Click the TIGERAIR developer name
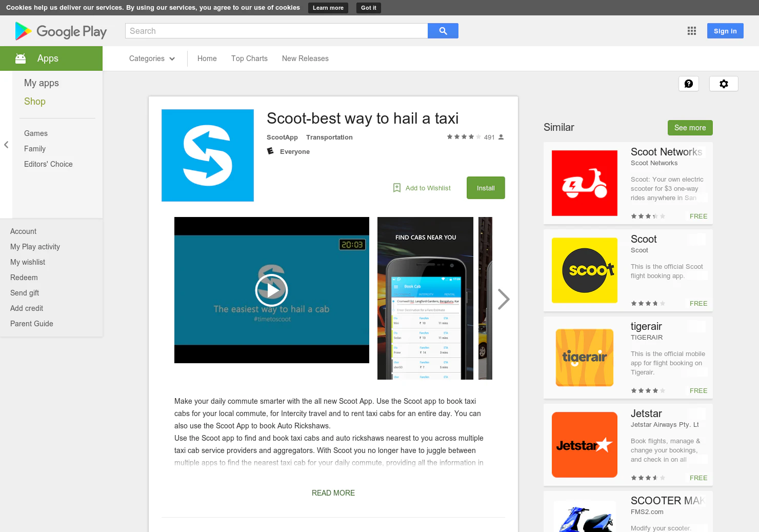The width and height of the screenshot is (759, 532). coord(647,338)
